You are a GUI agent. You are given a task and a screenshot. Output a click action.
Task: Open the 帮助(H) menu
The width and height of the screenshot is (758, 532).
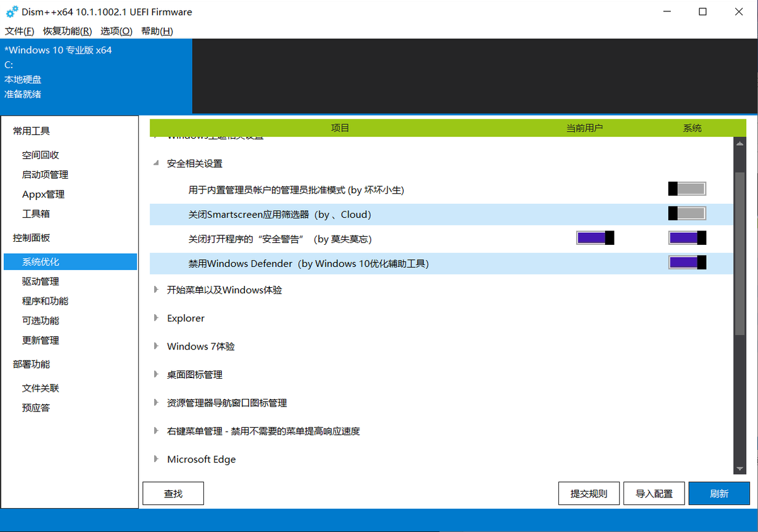157,31
